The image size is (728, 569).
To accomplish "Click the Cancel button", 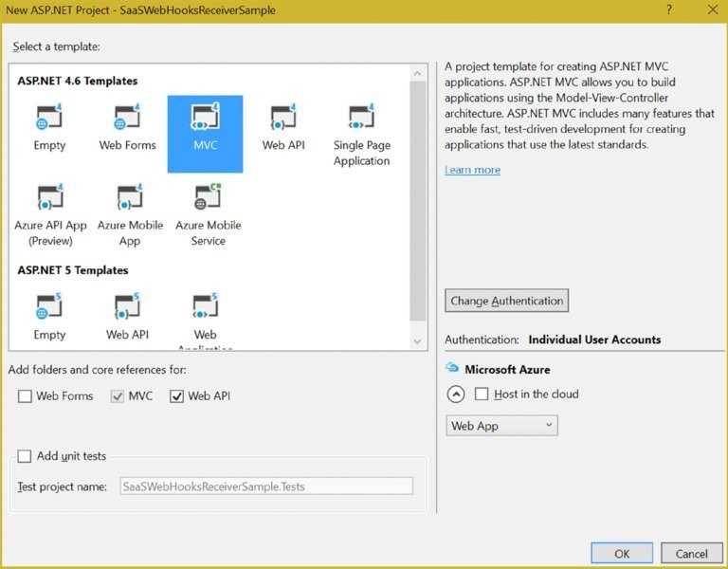I will 691,553.
